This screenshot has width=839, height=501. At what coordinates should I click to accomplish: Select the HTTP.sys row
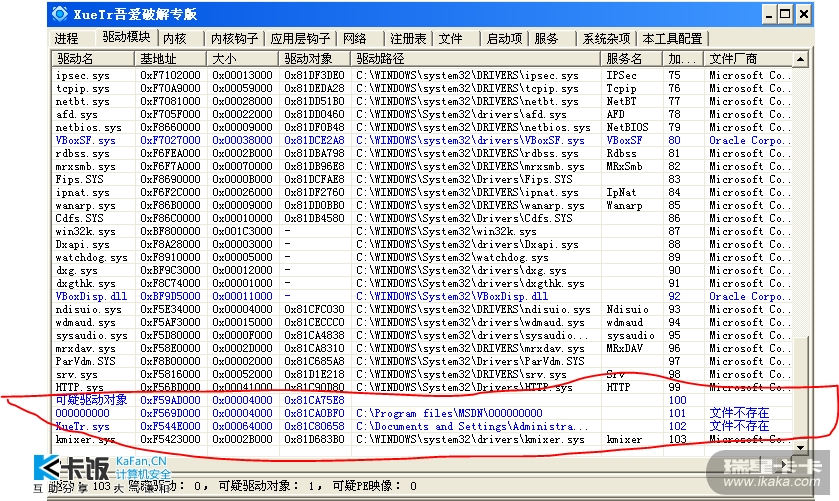(422, 387)
